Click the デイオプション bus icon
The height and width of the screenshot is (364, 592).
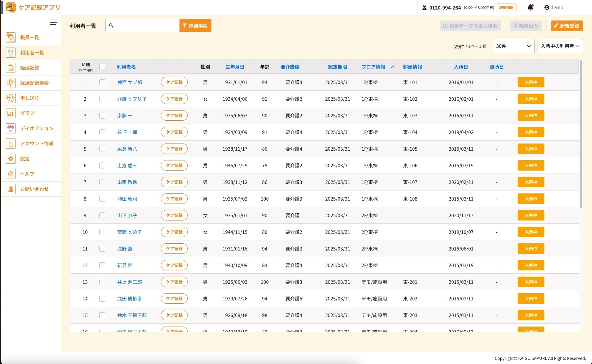[11, 128]
